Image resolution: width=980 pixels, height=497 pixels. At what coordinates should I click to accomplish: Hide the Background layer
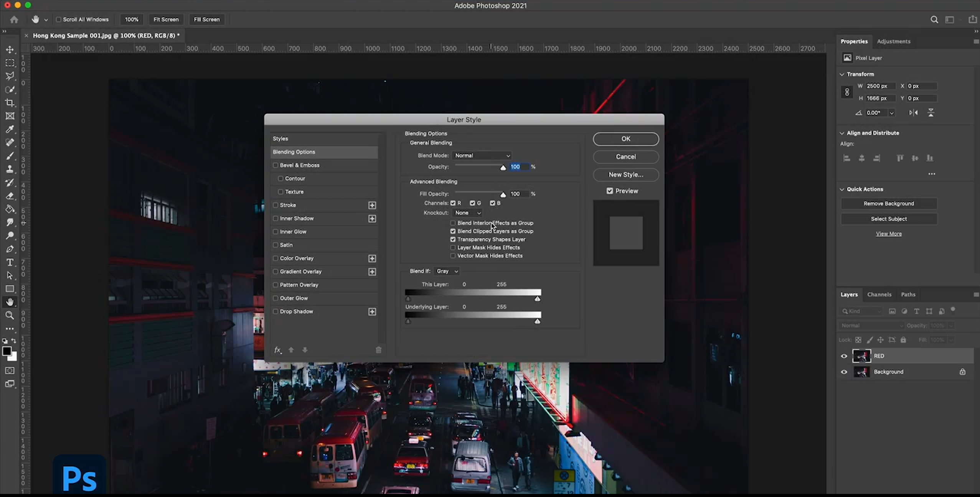pos(844,372)
